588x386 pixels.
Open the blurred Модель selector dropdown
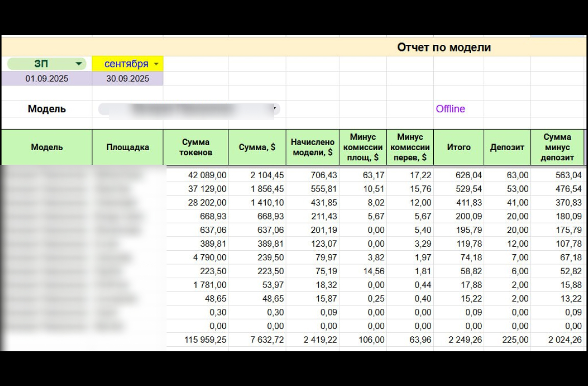click(x=189, y=109)
